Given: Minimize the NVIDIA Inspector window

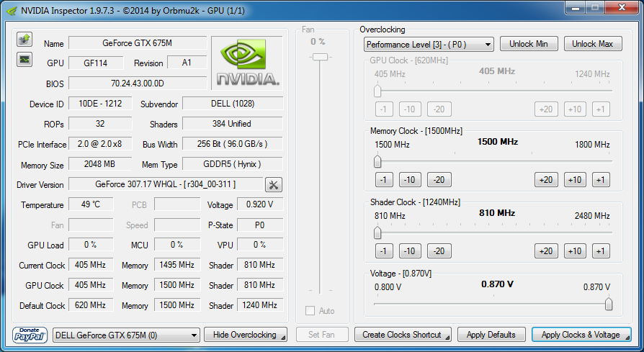Looking at the screenshot, I should click(x=575, y=7).
